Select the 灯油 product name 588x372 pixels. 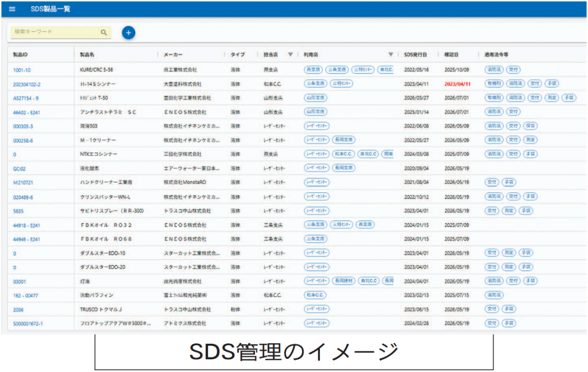(x=85, y=281)
